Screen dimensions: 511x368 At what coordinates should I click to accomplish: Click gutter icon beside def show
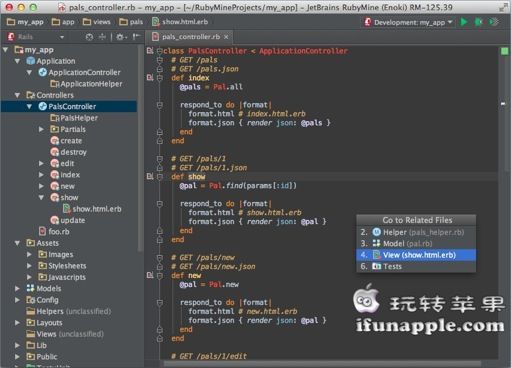[150, 177]
